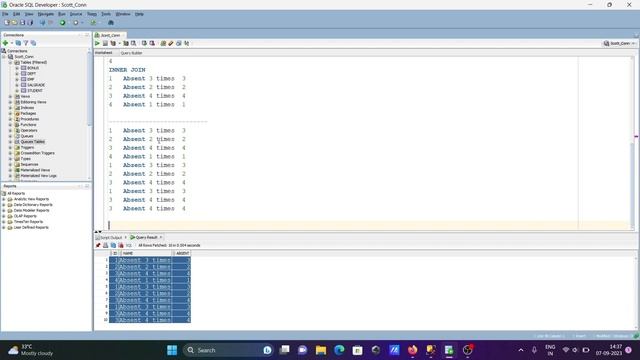Screen dimensions: 640x360
Task: Expand the OLAP Reports folder
Action: 4,216
